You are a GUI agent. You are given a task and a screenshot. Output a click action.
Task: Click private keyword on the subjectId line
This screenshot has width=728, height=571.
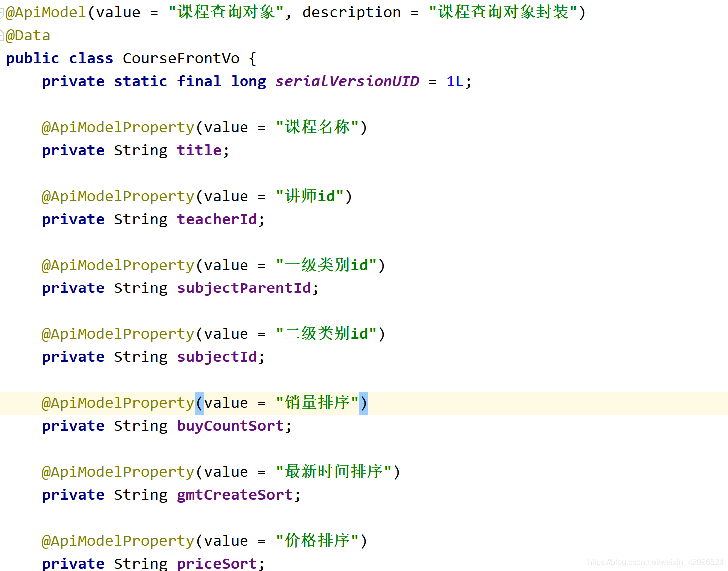tap(73, 357)
